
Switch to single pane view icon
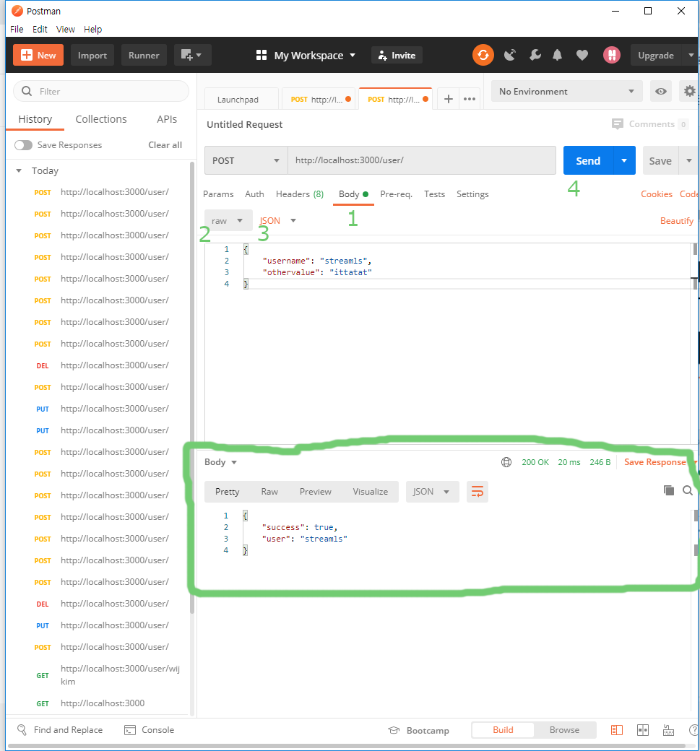617,730
